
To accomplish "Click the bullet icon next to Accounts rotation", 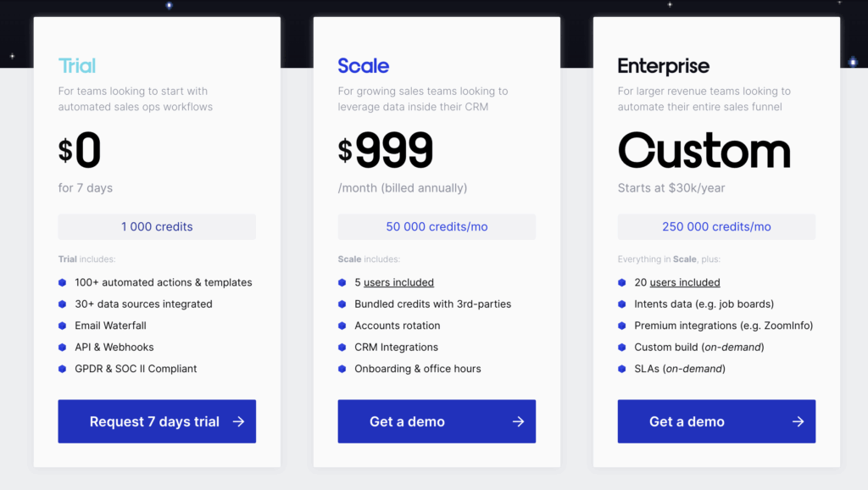I will point(342,325).
